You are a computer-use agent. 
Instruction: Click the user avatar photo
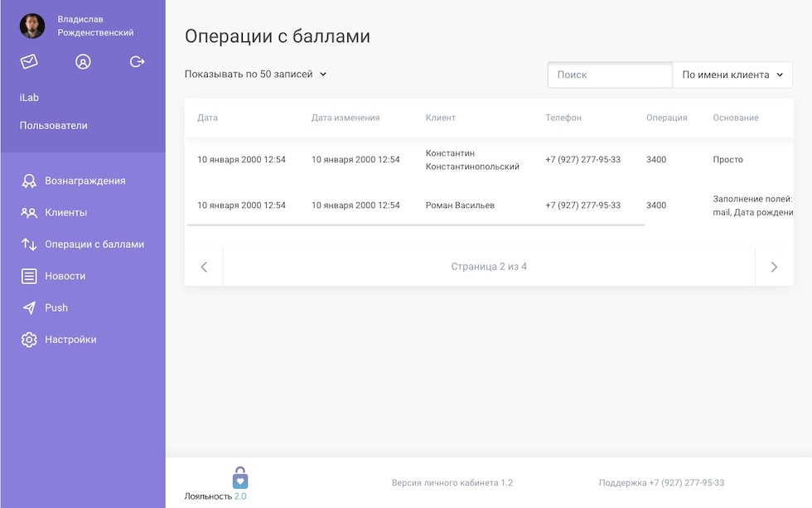click(32, 26)
